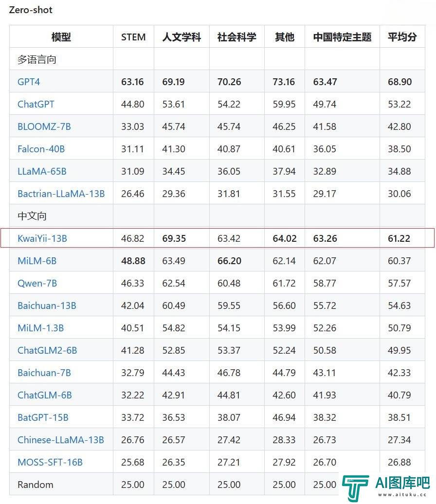Open the KwaiYii-13B model link
436x504 pixels.
pos(42,238)
